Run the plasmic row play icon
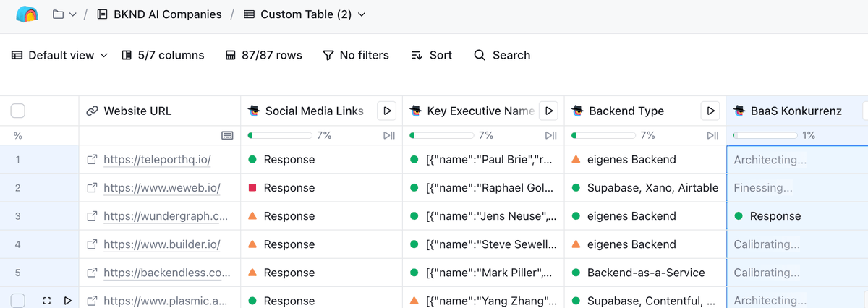This screenshot has height=308, width=868. (67, 301)
